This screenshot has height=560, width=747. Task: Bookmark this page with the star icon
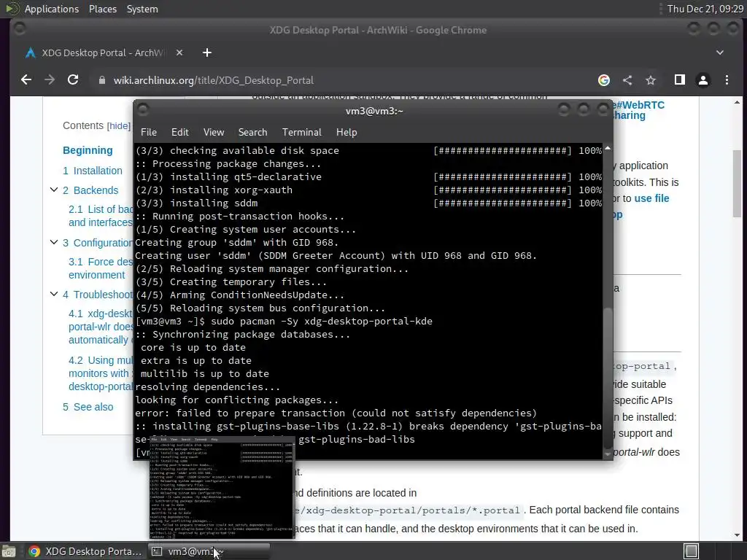pyautogui.click(x=651, y=80)
